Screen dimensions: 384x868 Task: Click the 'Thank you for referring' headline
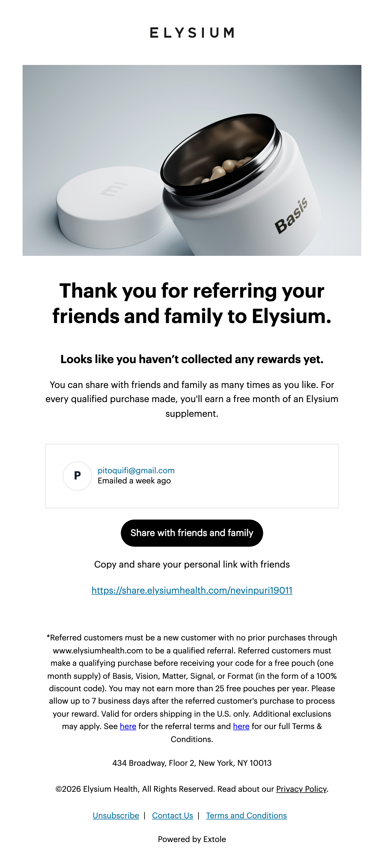pyautogui.click(x=192, y=303)
